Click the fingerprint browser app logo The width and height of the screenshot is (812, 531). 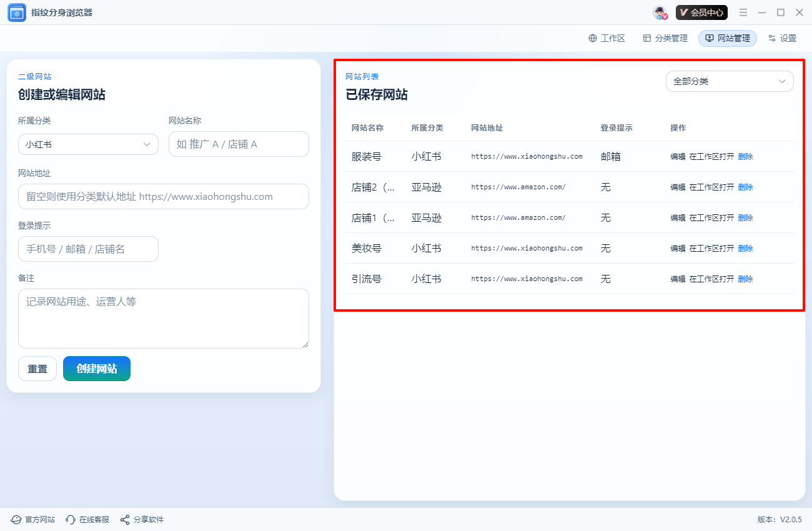17,12
